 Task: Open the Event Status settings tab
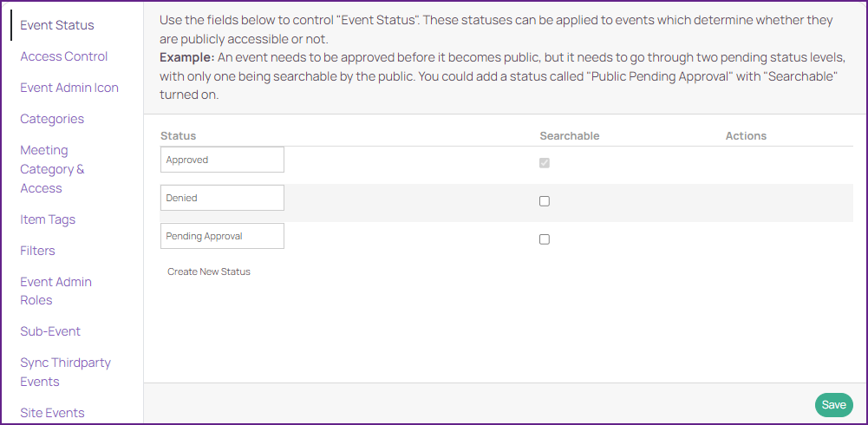(x=57, y=25)
